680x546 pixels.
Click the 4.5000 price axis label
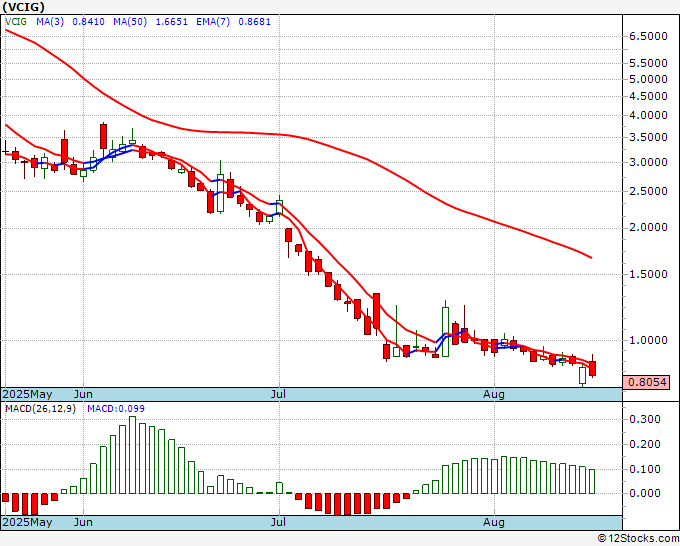(x=648, y=96)
